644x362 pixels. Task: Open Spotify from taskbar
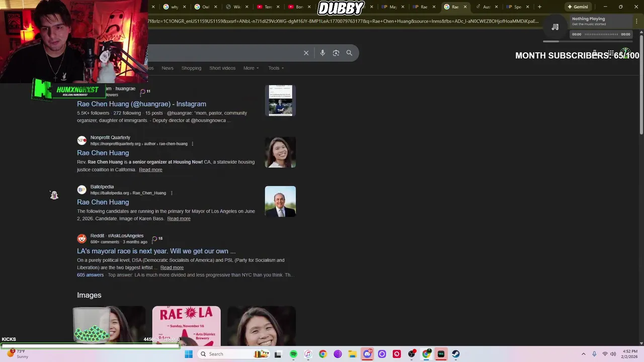[293, 354]
